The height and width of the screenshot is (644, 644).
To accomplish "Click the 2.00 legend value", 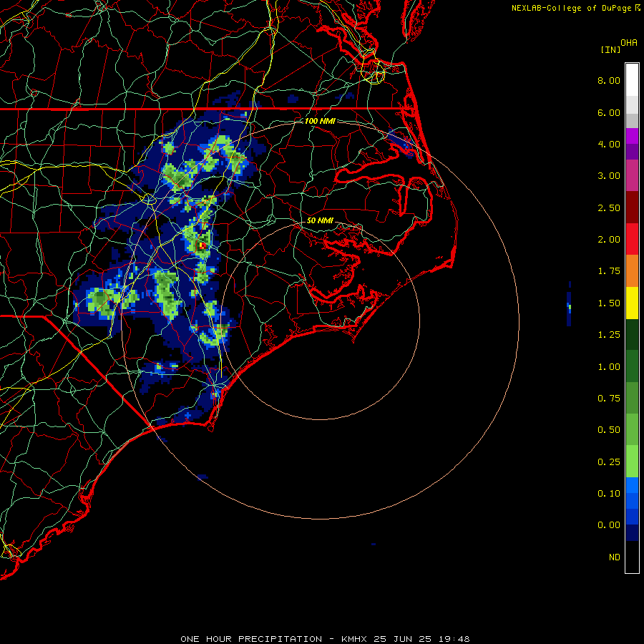I will coord(609,240).
